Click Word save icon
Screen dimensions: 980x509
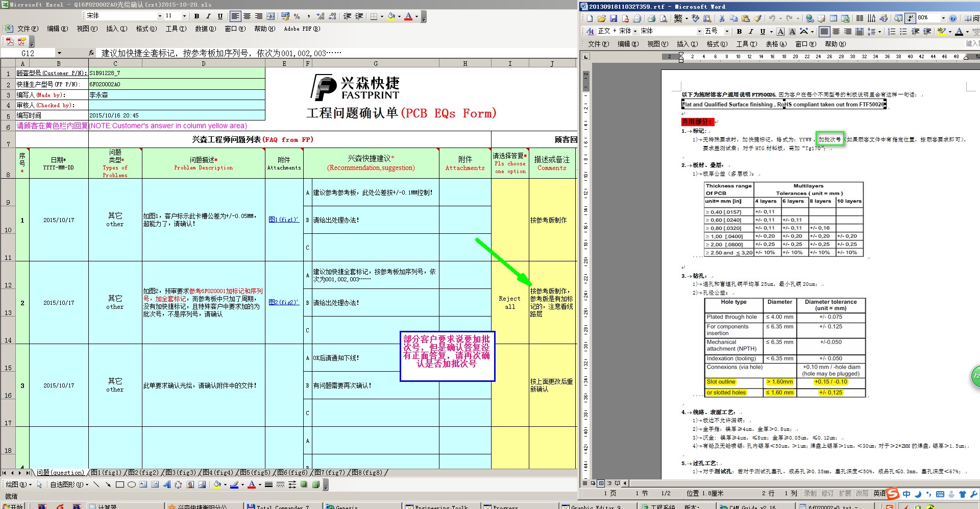tap(613, 18)
